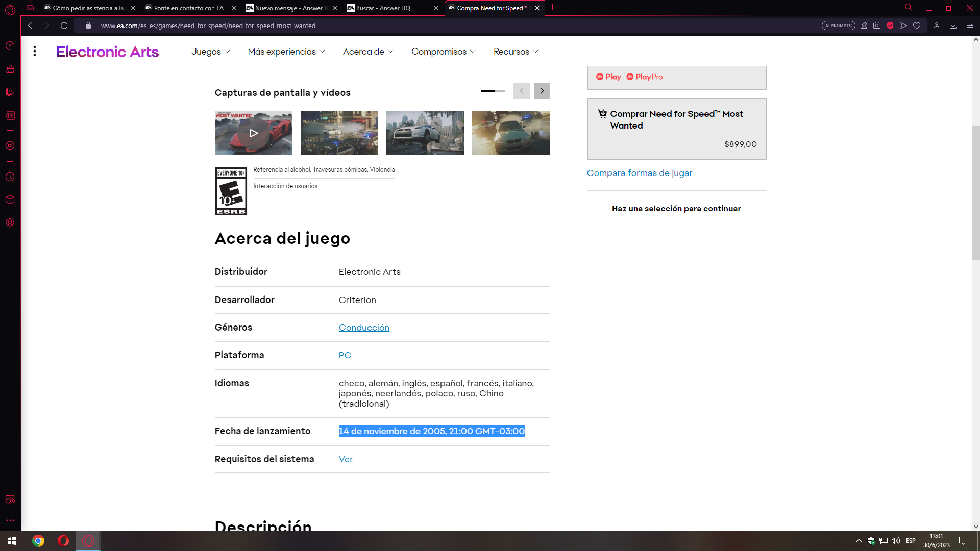Open Twitch in the sidebar

point(10,92)
